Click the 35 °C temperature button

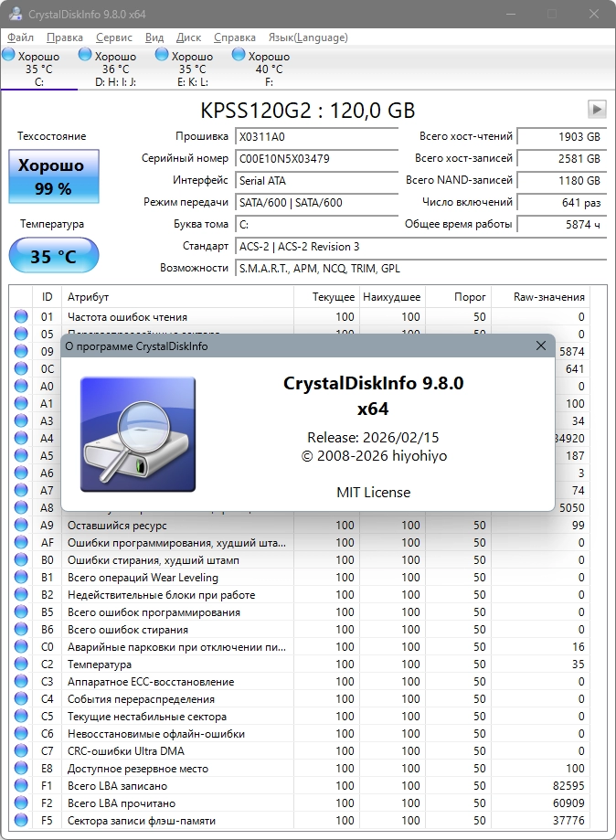(x=54, y=256)
